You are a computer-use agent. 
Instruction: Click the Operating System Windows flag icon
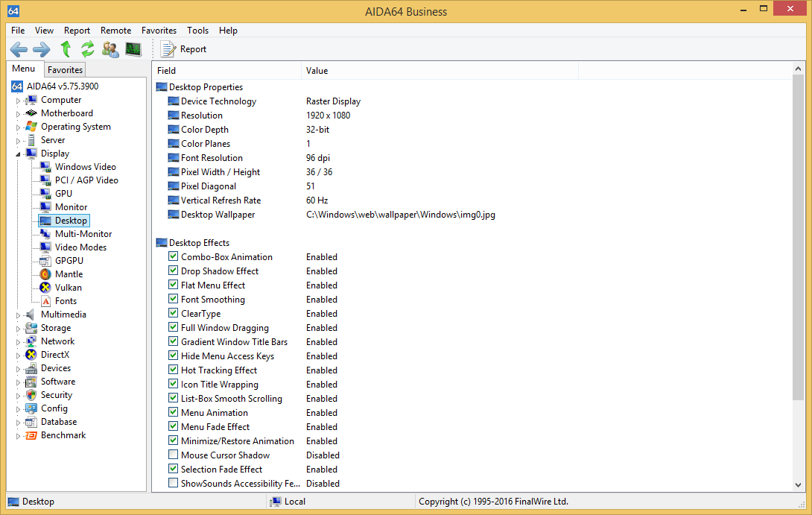31,127
